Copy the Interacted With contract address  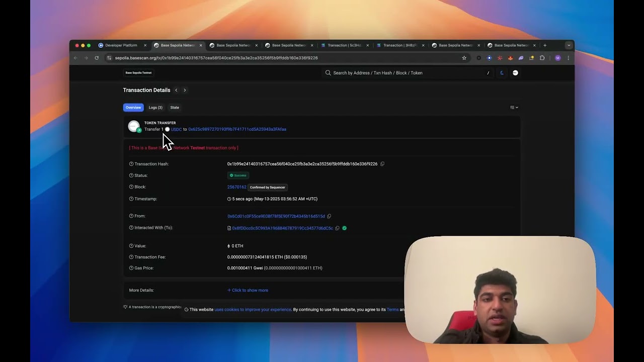(x=337, y=228)
